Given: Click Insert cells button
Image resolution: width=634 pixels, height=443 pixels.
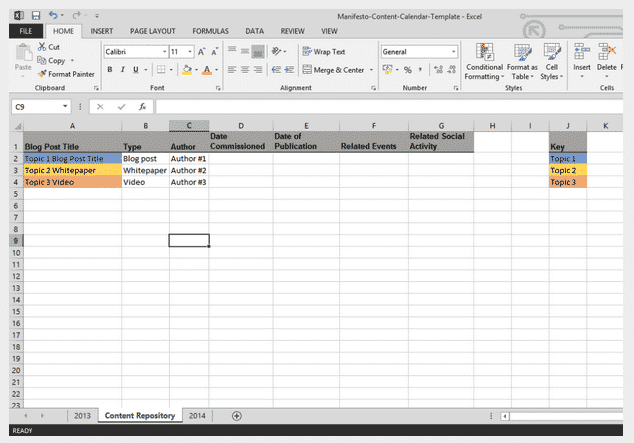Looking at the screenshot, I should point(581,61).
